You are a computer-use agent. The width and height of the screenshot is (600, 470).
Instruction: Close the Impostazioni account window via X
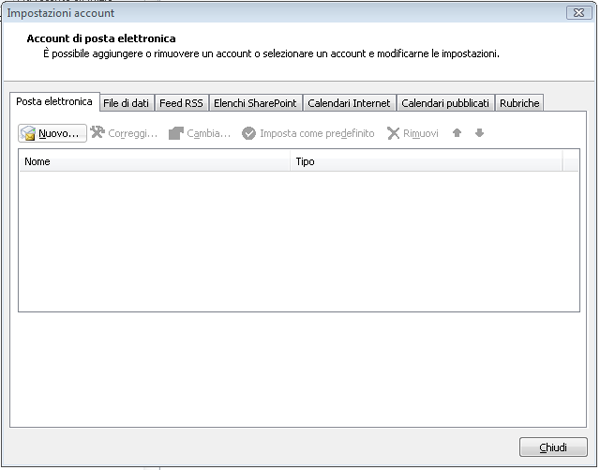coord(576,13)
